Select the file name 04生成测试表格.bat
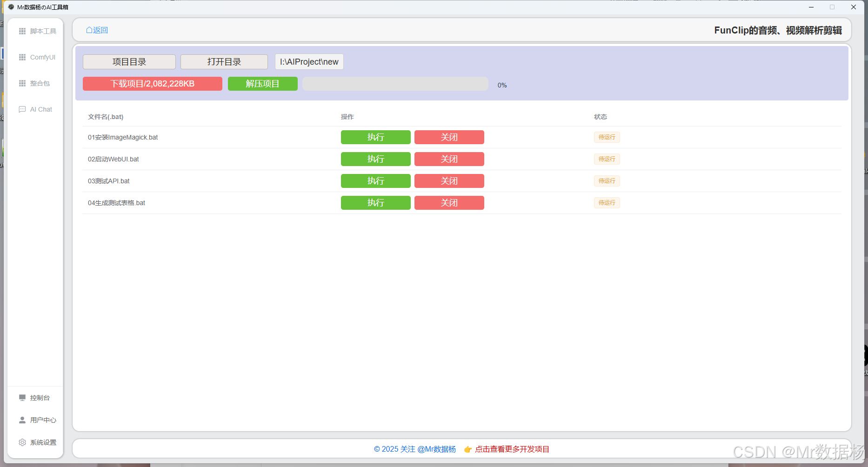 [x=117, y=203]
